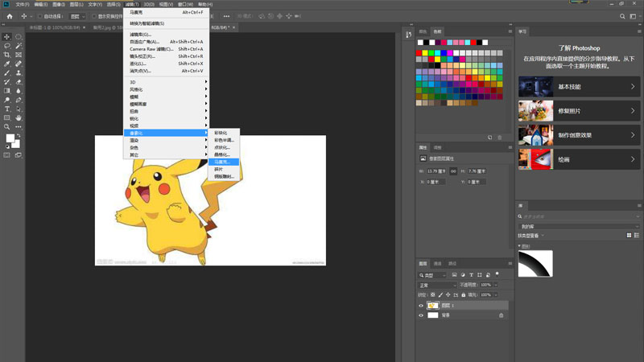Viewport: 644px width, 362px height.
Task: Swap foreground and background colors
Action: tap(19, 136)
